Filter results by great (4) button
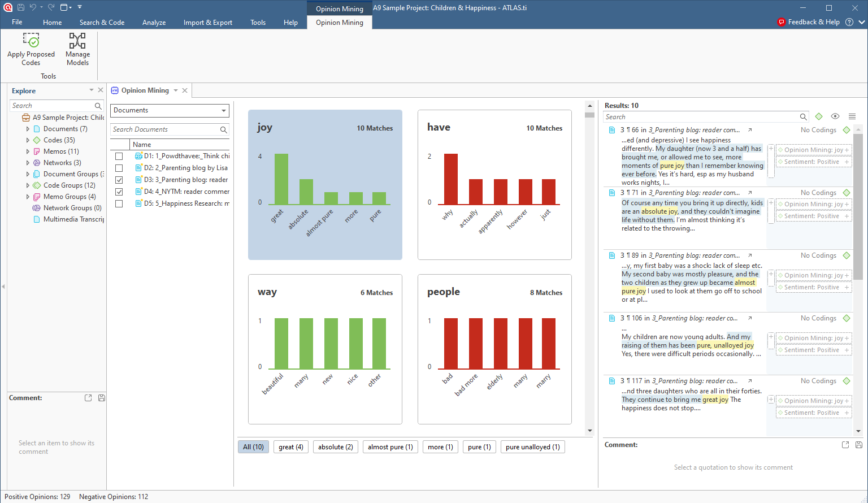 [x=291, y=447]
